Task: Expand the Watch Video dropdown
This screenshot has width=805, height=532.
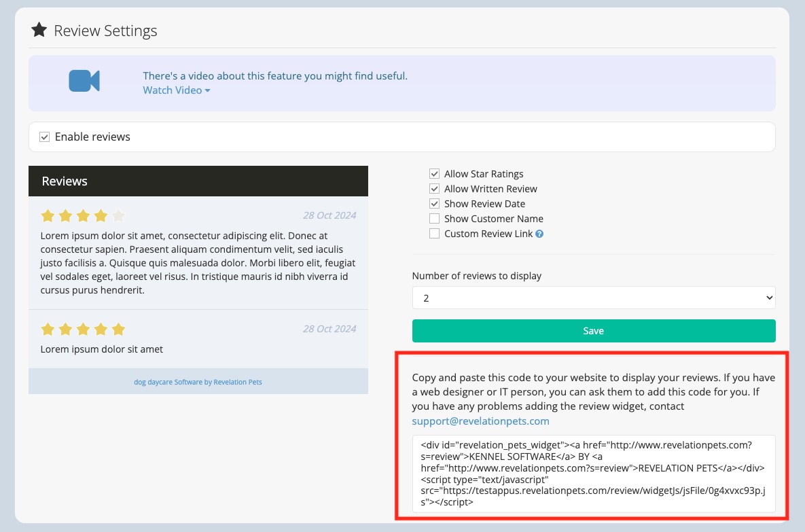Action: click(177, 90)
